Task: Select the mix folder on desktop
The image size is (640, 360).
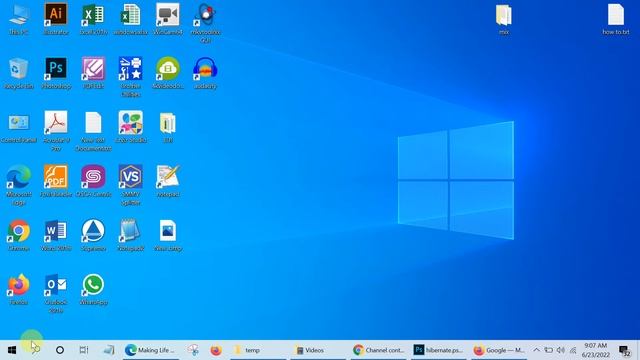Action: click(x=504, y=19)
